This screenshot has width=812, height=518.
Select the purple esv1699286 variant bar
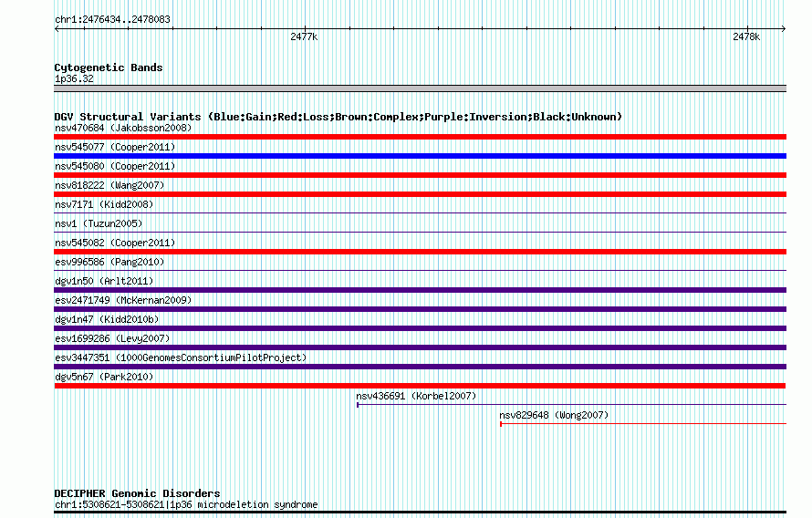420,347
